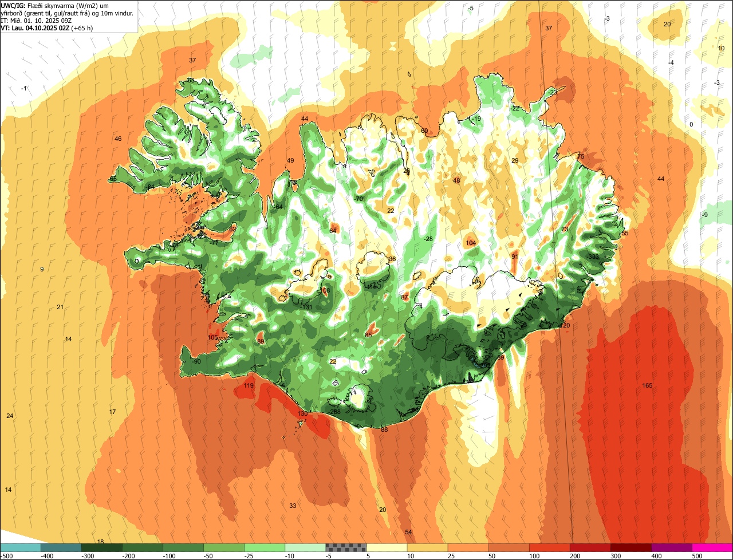Click the -90 value on Reykjanes peninsula

pos(196,361)
